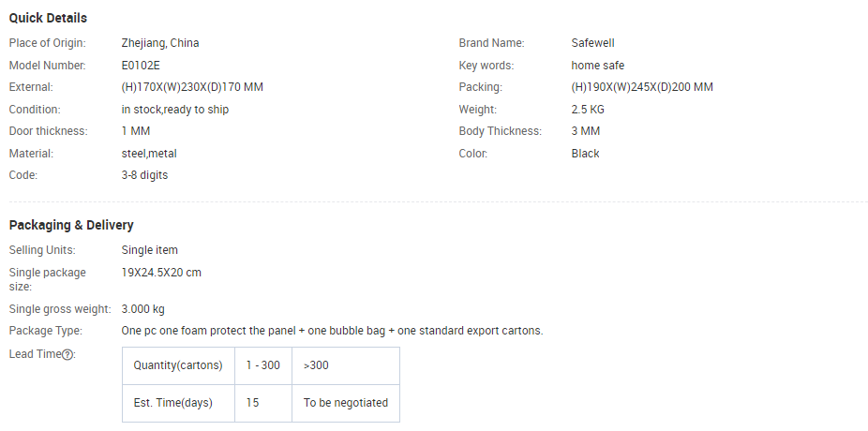The height and width of the screenshot is (431, 868).
Task: Click the >300 quantity table cell
Action: [346, 365]
